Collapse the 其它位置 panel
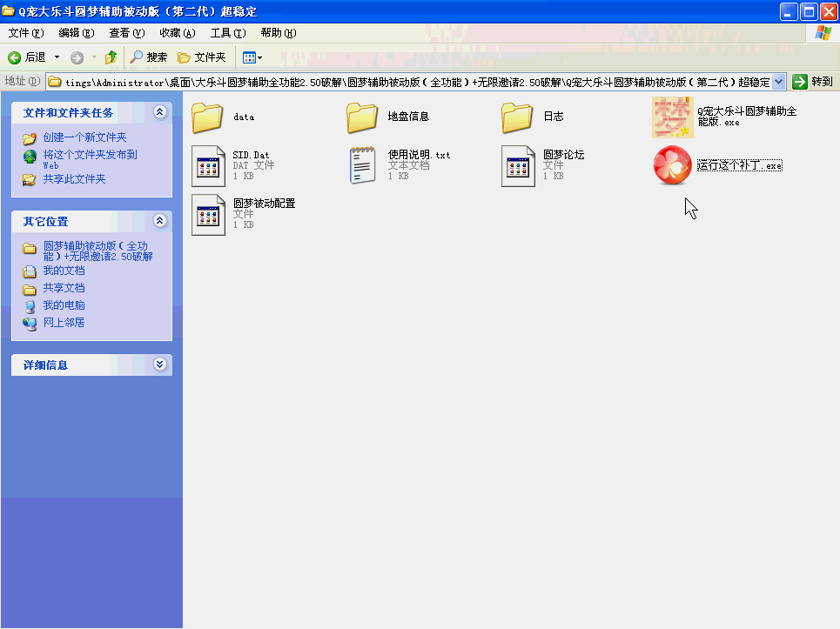The height and width of the screenshot is (629, 840). pos(159,221)
